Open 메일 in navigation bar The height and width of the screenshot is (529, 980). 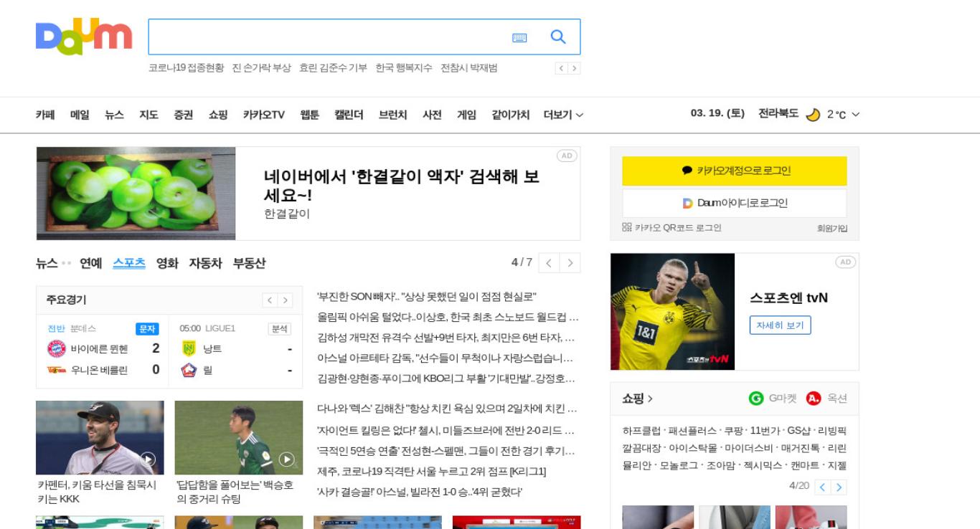pyautogui.click(x=80, y=115)
